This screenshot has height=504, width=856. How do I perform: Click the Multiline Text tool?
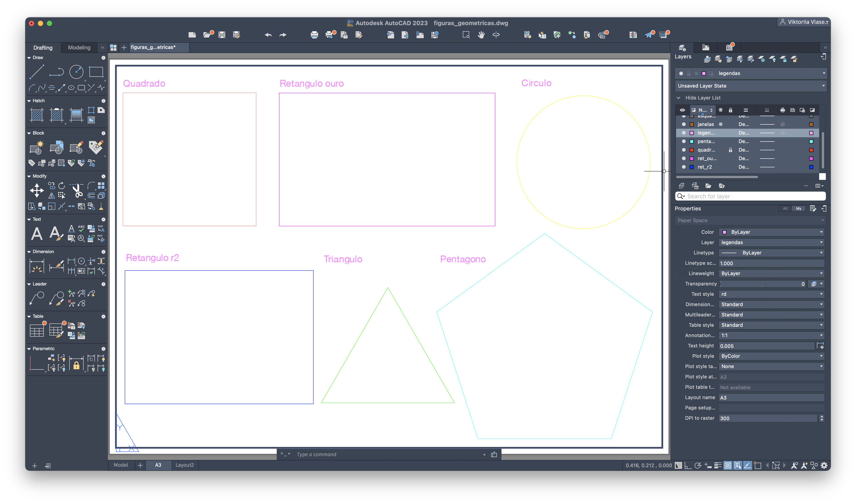pos(37,234)
